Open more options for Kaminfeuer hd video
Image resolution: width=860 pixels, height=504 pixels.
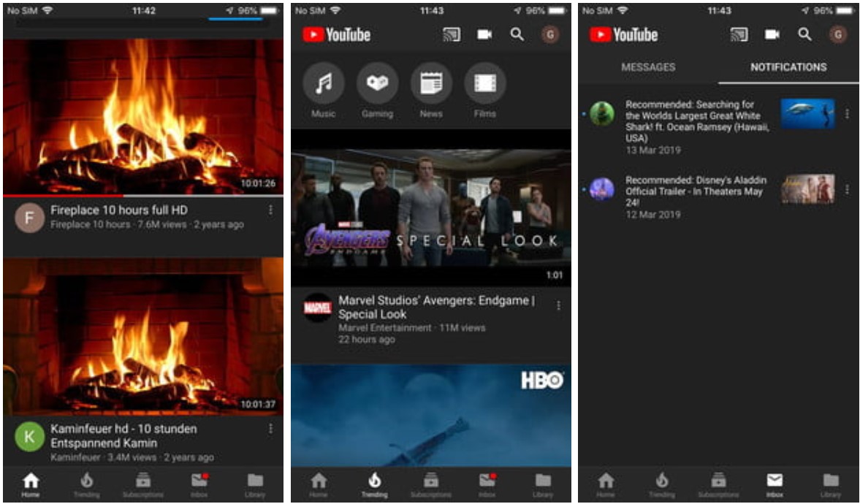pyautogui.click(x=270, y=429)
